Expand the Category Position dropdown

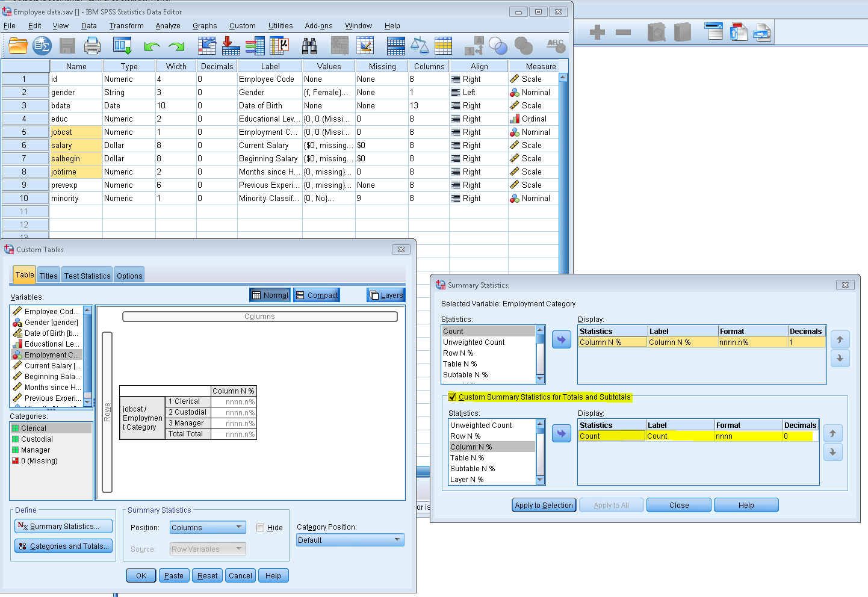(x=350, y=540)
